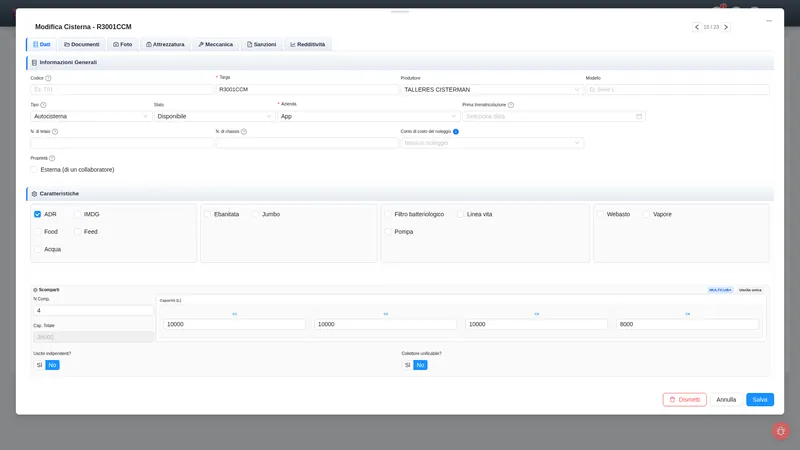The height and width of the screenshot is (450, 800).
Task: Open the Stato dropdown showing Disponibile
Action: (x=214, y=116)
